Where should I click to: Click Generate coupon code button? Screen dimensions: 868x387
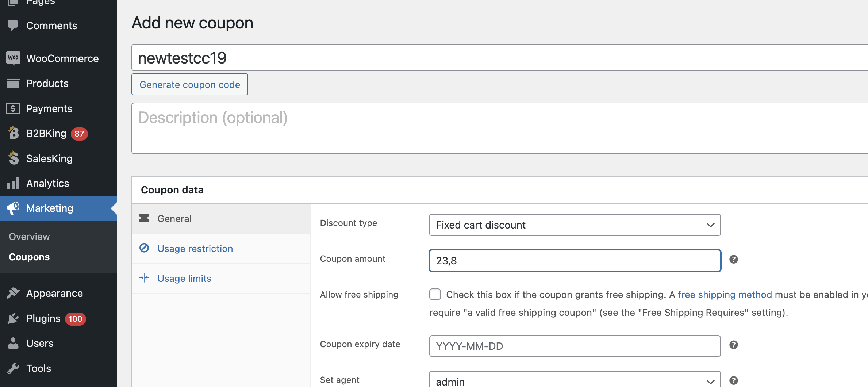pos(190,84)
